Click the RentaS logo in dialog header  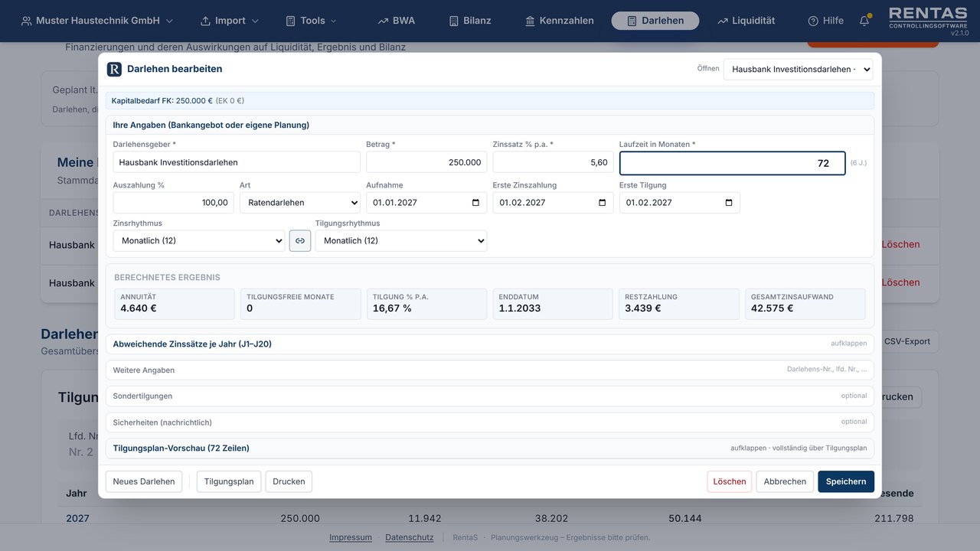(114, 69)
